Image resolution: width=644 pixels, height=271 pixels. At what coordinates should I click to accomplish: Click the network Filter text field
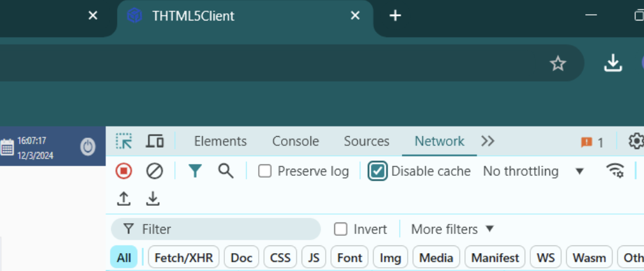(x=224, y=229)
